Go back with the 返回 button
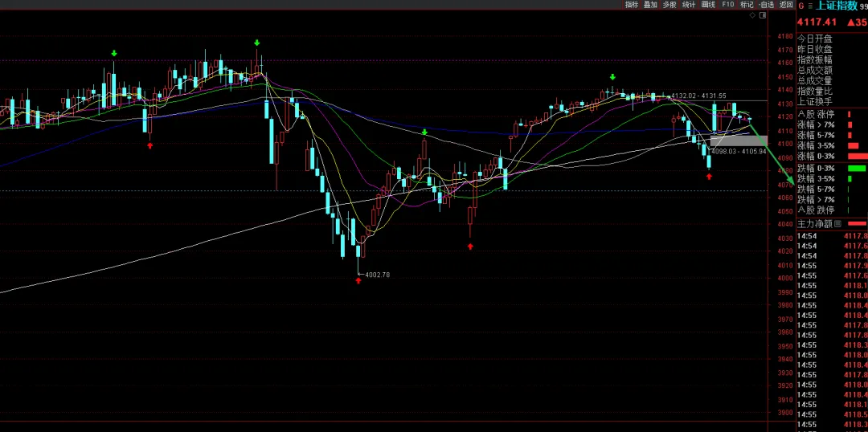 786,5
